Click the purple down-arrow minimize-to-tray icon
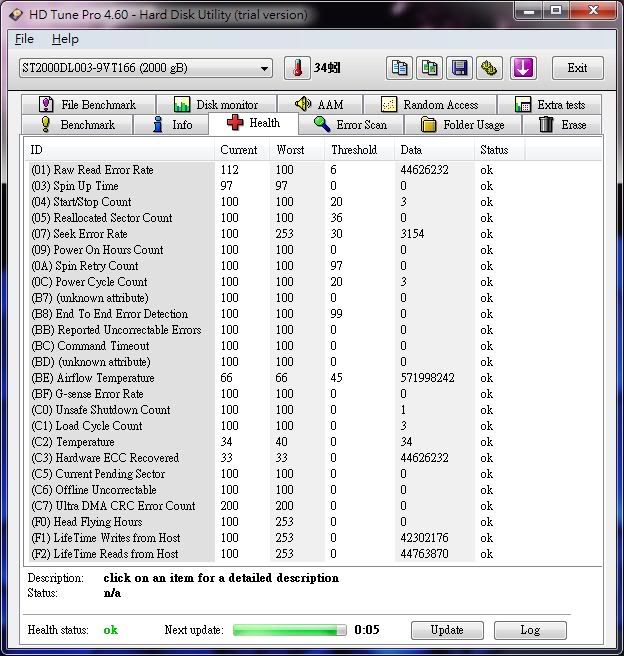624x656 pixels. 523,68
